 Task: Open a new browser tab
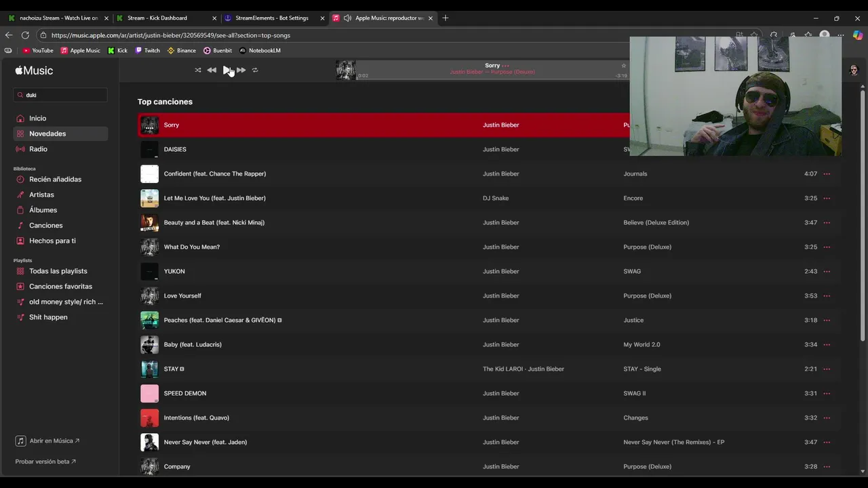pos(446,18)
